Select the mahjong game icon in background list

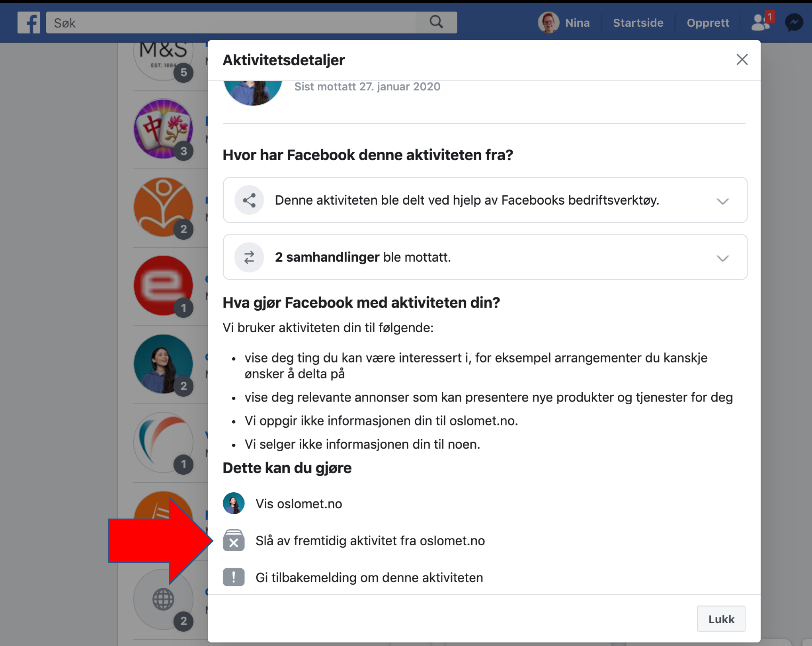163,129
